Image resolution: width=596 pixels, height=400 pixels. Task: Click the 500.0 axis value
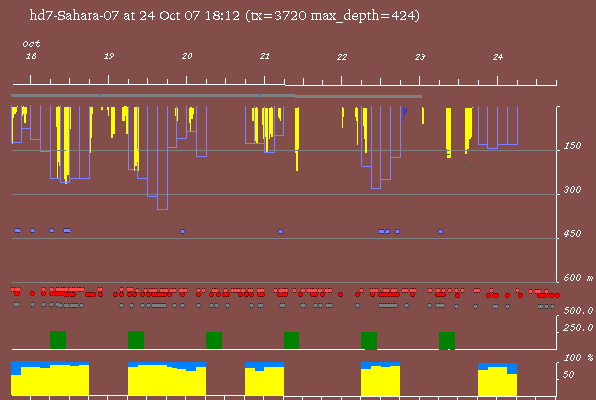(x=578, y=311)
